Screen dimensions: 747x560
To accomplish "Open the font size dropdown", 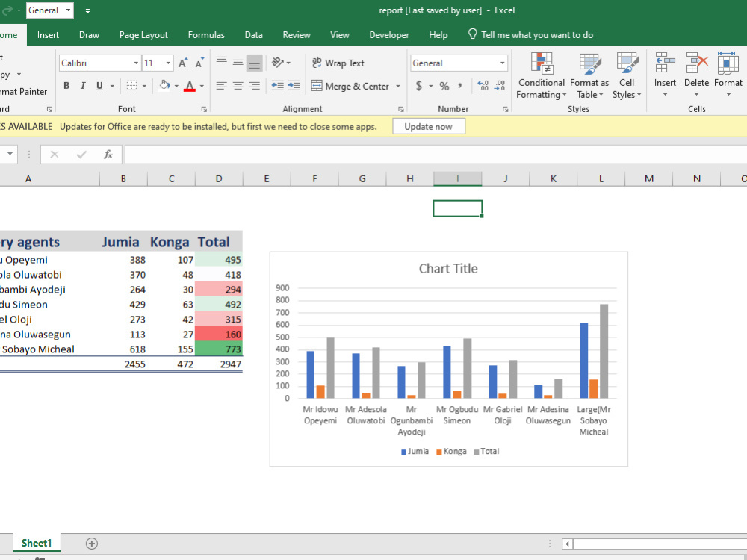I will (168, 63).
